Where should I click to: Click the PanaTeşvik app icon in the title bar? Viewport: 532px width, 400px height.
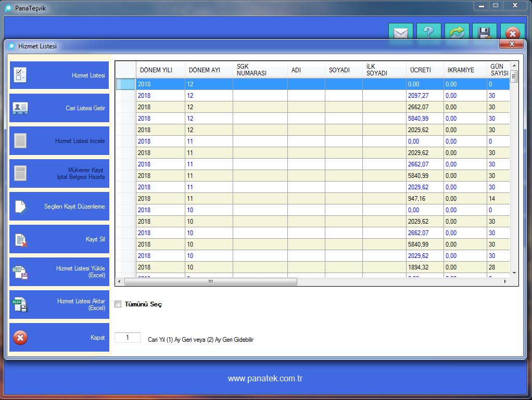(x=8, y=8)
